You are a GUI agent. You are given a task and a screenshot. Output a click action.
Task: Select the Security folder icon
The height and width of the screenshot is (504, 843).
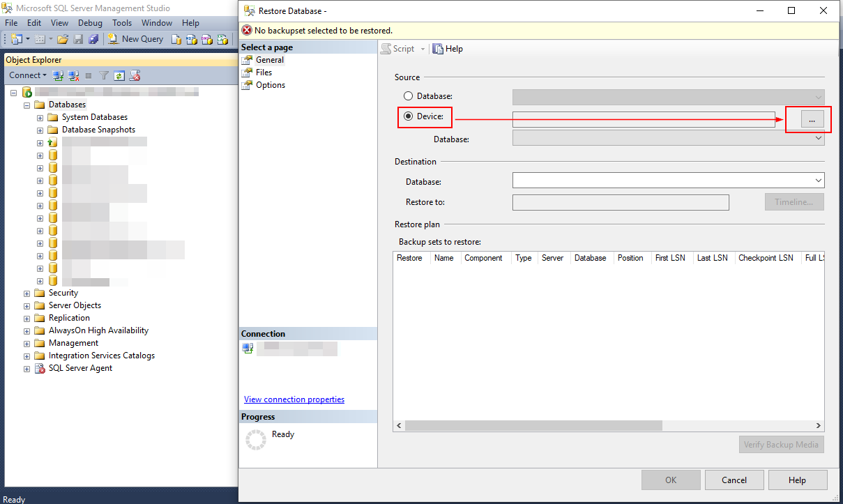click(x=39, y=293)
